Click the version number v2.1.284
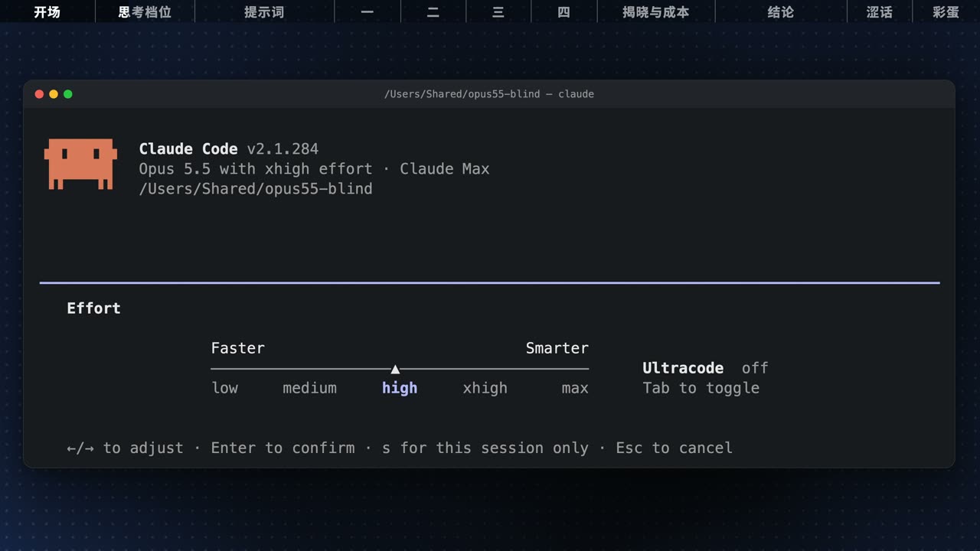 pos(283,149)
